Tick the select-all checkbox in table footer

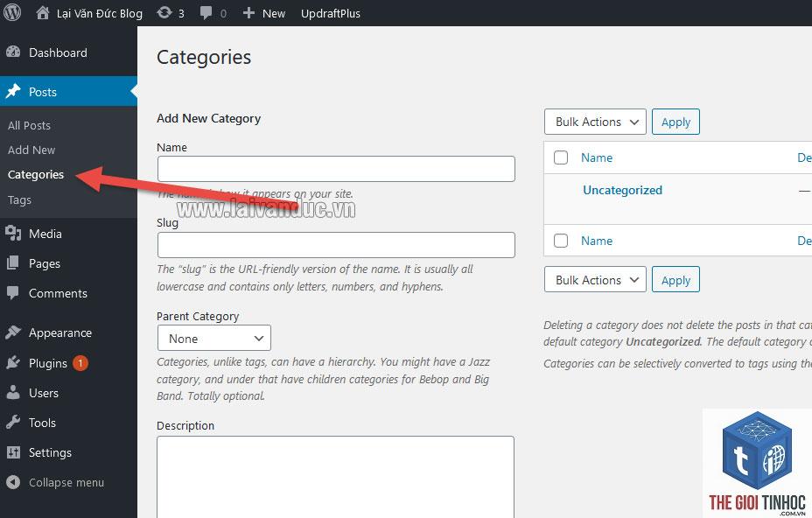click(561, 241)
